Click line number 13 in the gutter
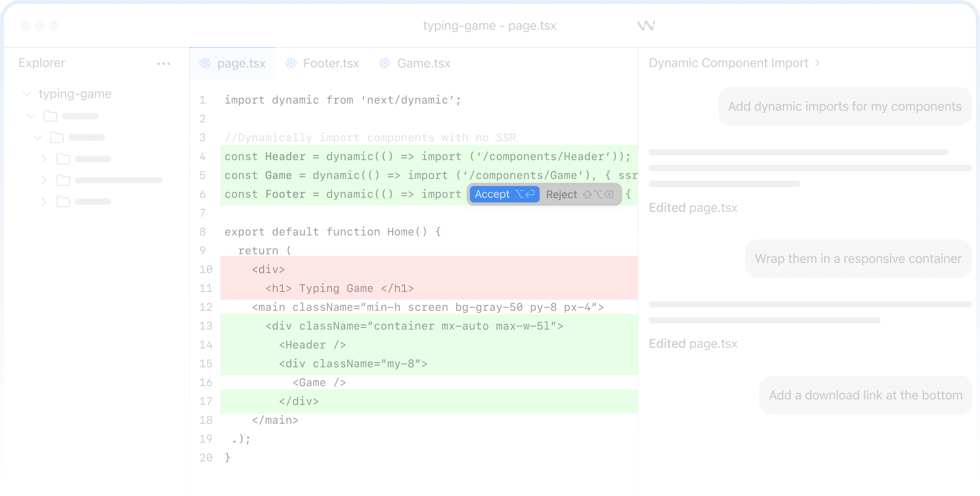The width and height of the screenshot is (980, 496). click(206, 326)
